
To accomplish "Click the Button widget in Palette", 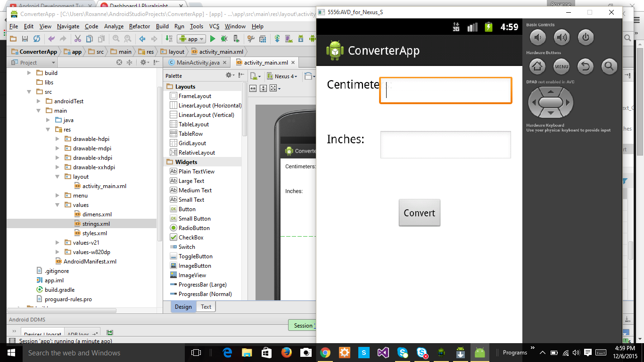I will coord(183,209).
